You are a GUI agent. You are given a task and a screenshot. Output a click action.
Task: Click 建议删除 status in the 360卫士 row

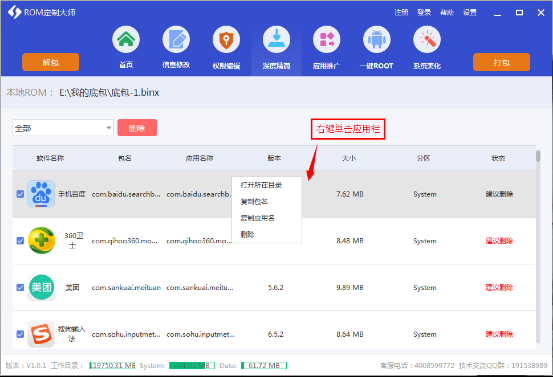point(499,241)
